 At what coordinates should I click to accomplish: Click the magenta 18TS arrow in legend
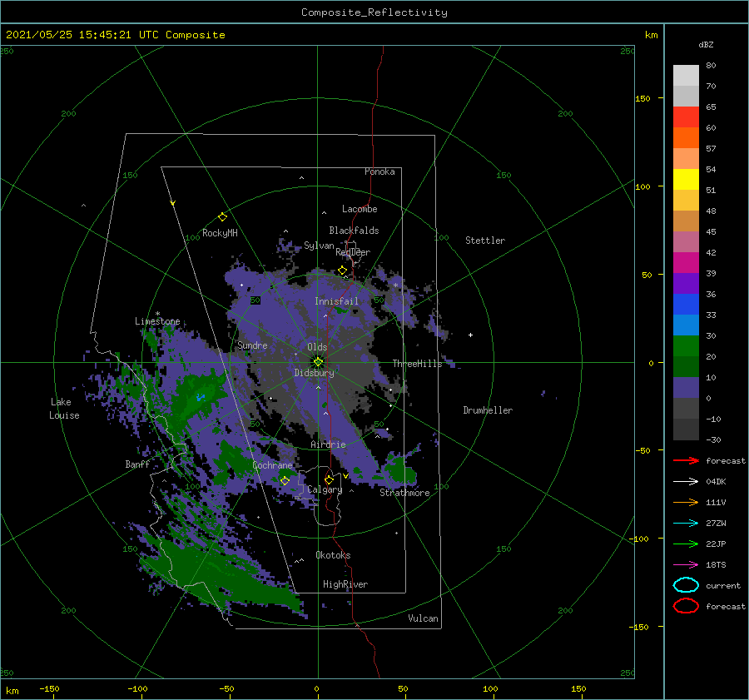(x=686, y=565)
